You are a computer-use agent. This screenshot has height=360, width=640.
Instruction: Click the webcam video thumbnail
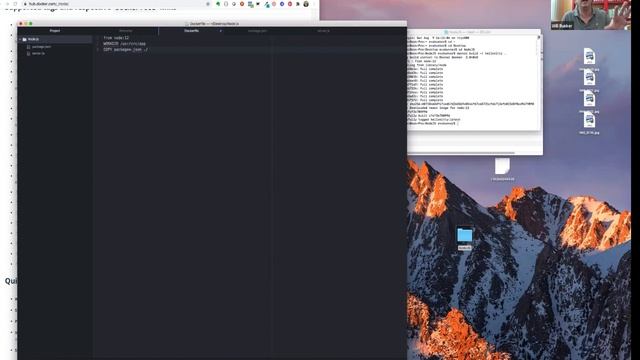(x=591, y=15)
